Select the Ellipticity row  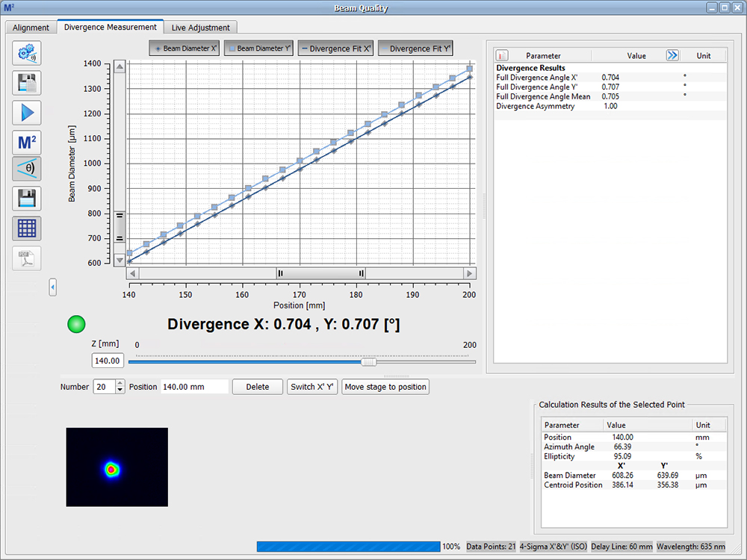click(x=633, y=456)
